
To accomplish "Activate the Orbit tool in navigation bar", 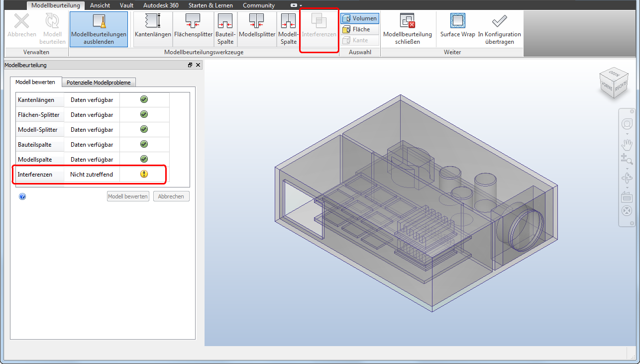I will point(627,178).
